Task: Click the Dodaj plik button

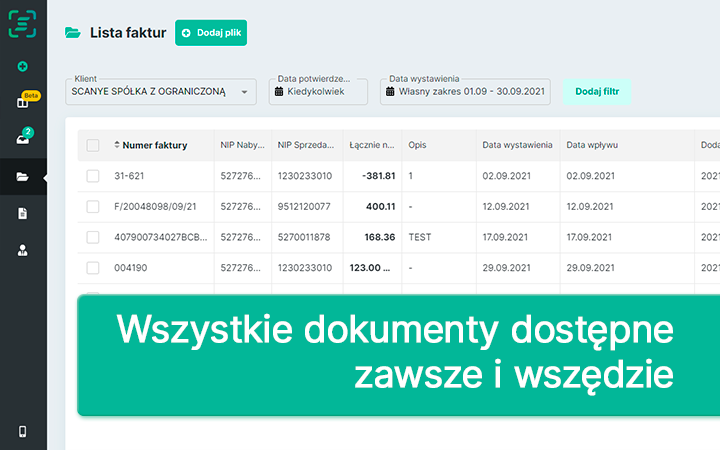Action: pyautogui.click(x=211, y=33)
